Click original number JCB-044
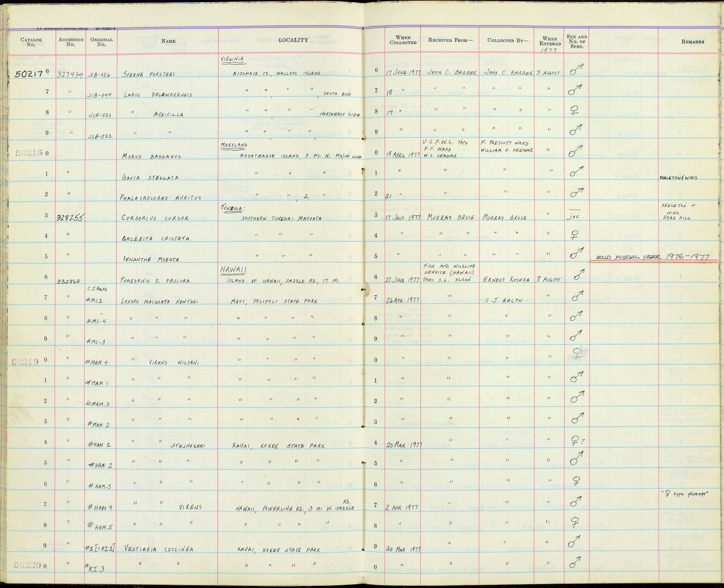 click(100, 95)
